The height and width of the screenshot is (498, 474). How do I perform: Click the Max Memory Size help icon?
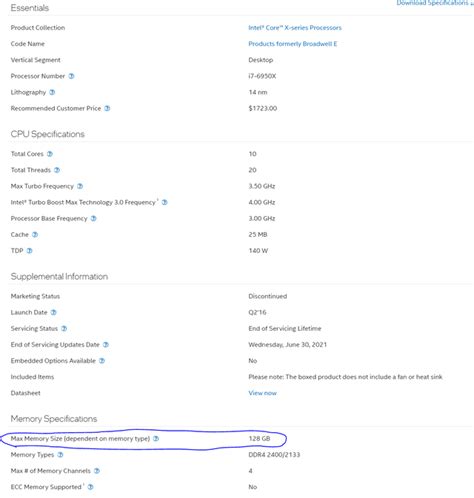point(156,438)
